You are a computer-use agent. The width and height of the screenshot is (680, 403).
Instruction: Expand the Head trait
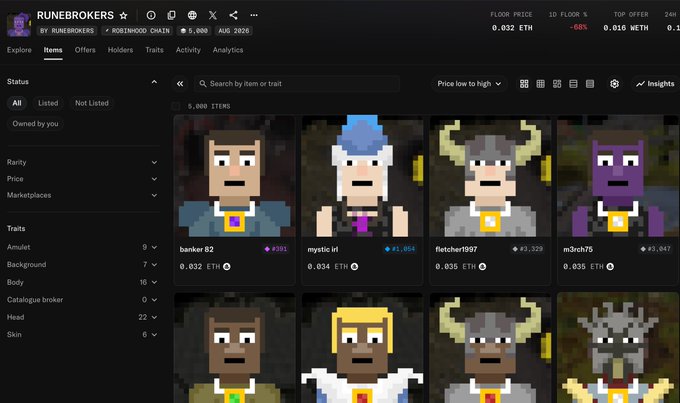pos(82,317)
